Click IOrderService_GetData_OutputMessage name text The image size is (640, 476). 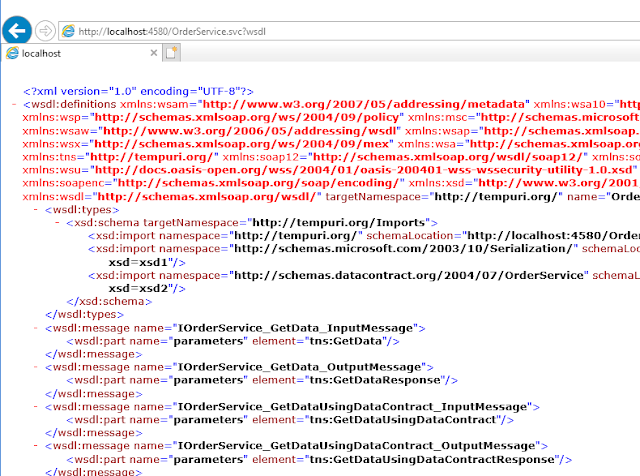[x=299, y=367]
